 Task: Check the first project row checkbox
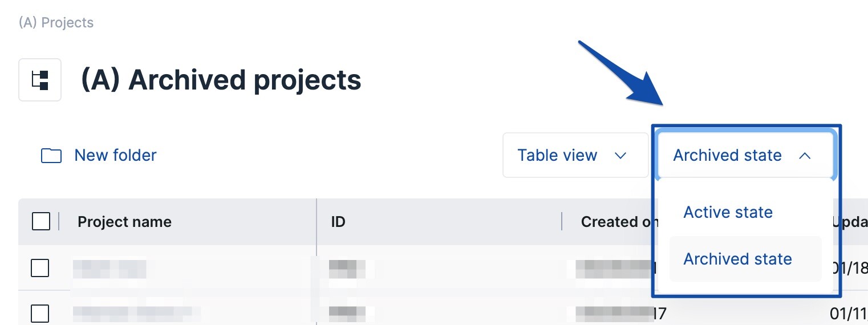[x=40, y=268]
